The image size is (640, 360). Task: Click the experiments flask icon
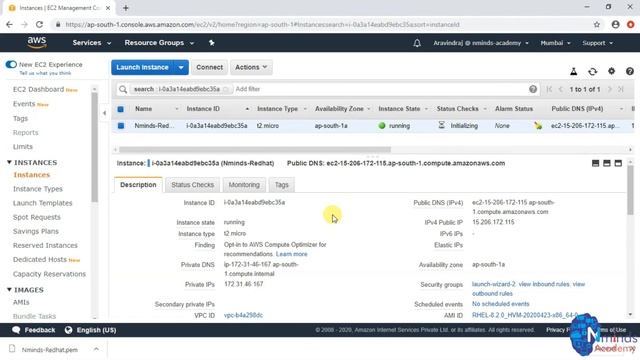coord(573,71)
